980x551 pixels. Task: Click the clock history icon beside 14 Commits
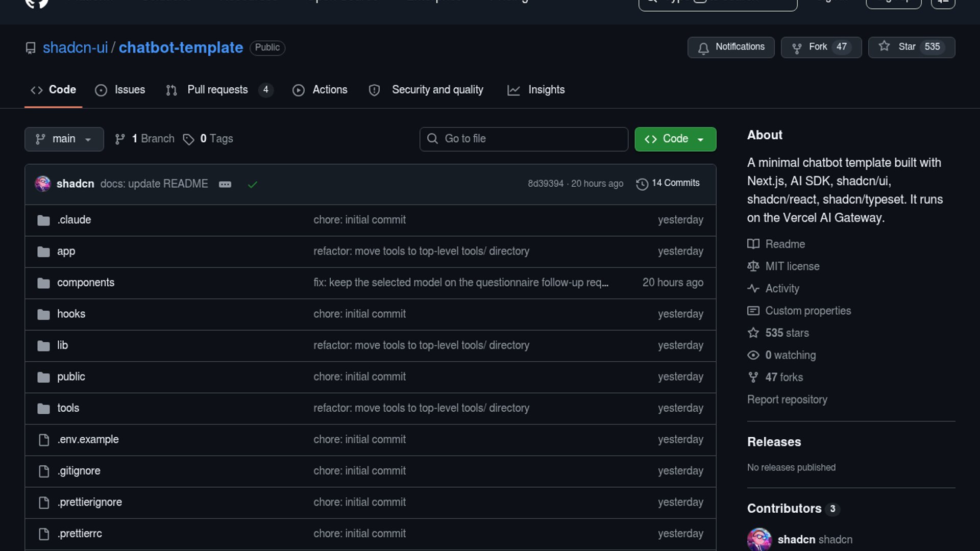[642, 184]
